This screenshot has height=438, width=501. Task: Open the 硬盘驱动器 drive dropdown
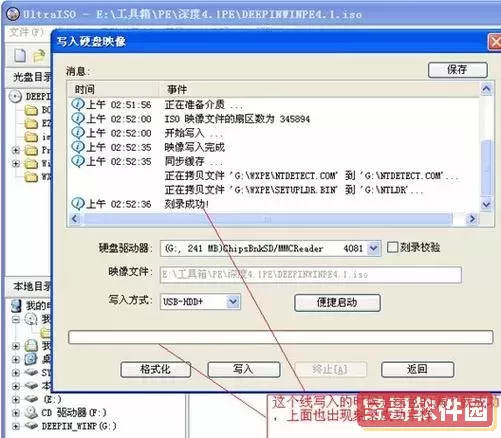(x=373, y=248)
